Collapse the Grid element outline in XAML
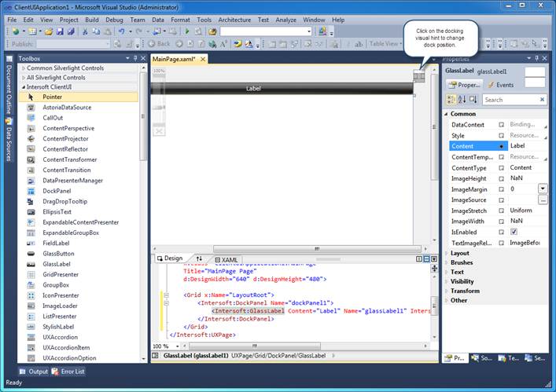This screenshot has height=392, width=556. tap(166, 295)
